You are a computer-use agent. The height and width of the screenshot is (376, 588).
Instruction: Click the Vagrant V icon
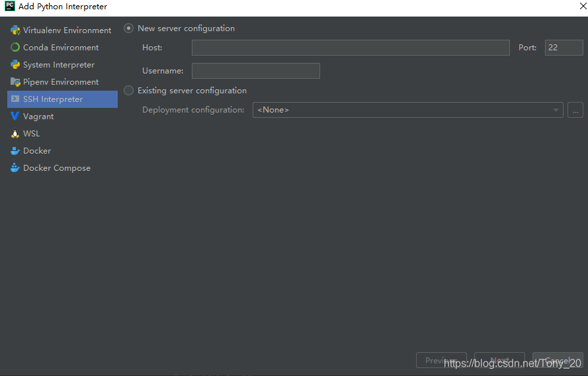15,116
